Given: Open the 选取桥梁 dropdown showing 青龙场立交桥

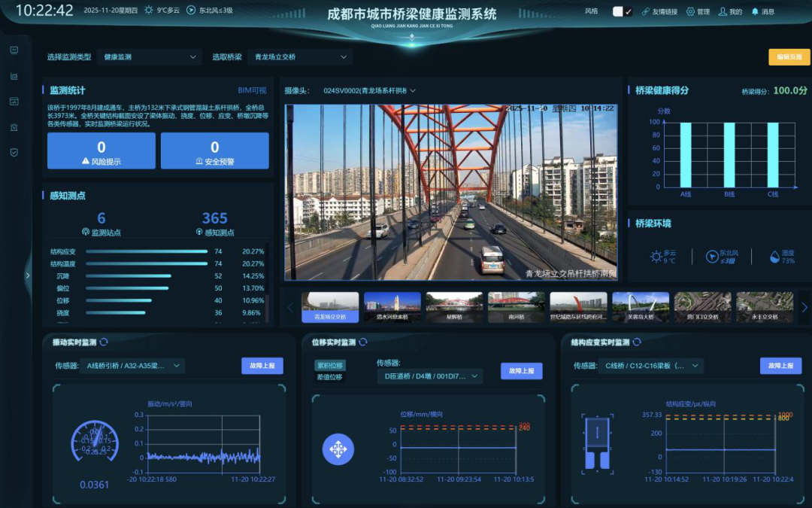Looking at the screenshot, I should tap(300, 57).
